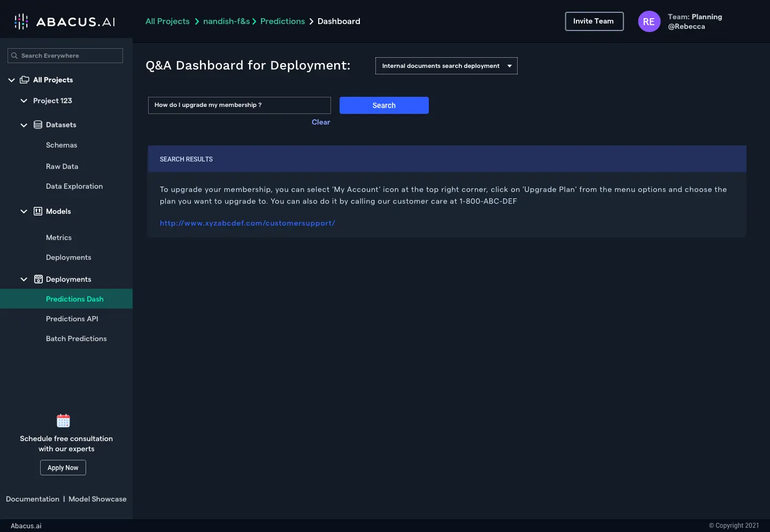
Task: Click the Deployments section icon
Action: point(38,279)
